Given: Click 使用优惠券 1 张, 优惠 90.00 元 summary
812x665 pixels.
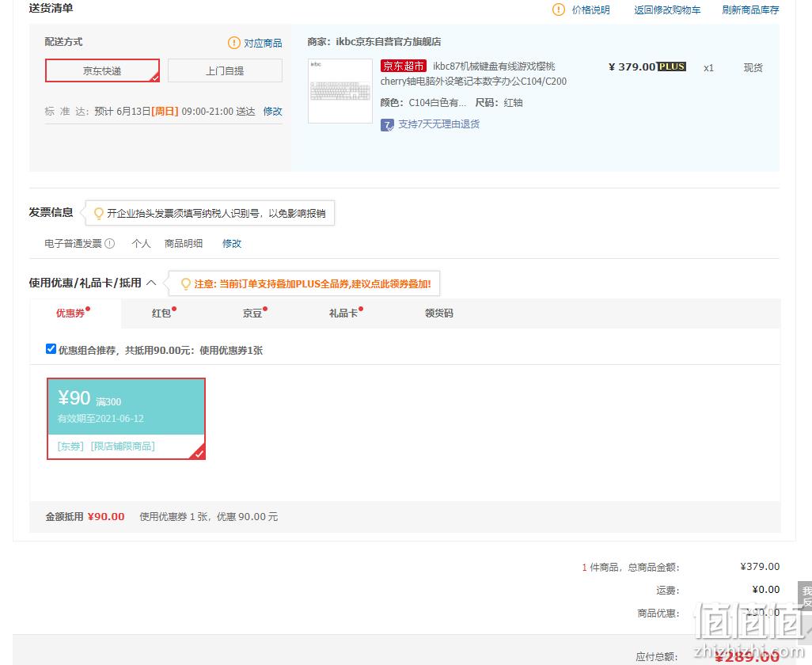Looking at the screenshot, I should 209,517.
